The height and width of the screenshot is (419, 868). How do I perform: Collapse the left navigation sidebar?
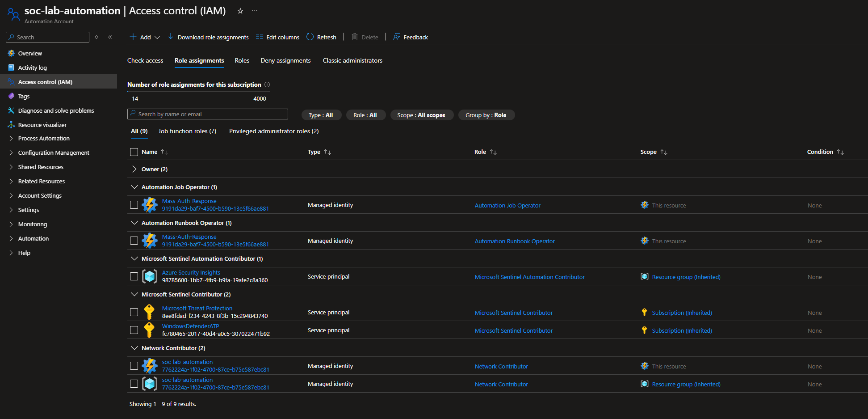coord(110,37)
